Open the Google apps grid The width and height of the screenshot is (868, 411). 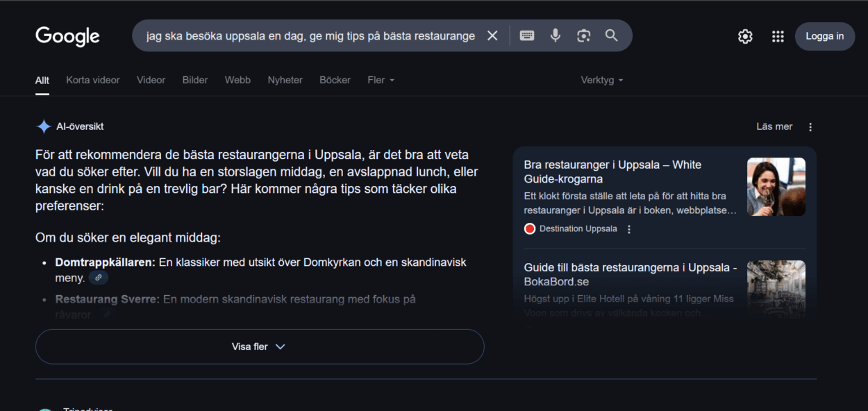(x=778, y=37)
